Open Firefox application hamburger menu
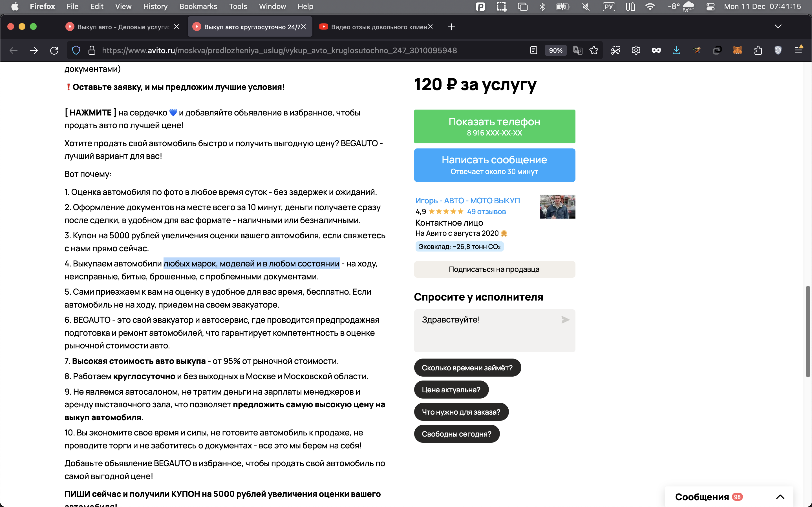Viewport: 812px width, 507px height. click(798, 50)
